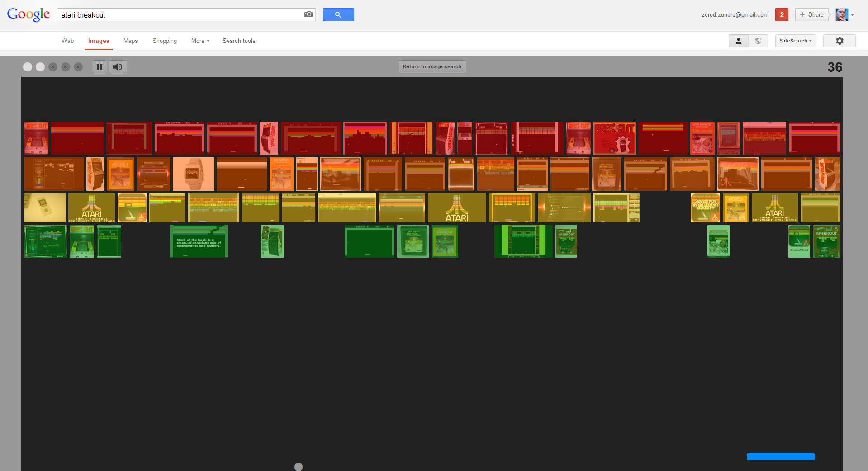Open the settings gear menu
Image resolution: width=868 pixels, height=471 pixels.
[839, 41]
